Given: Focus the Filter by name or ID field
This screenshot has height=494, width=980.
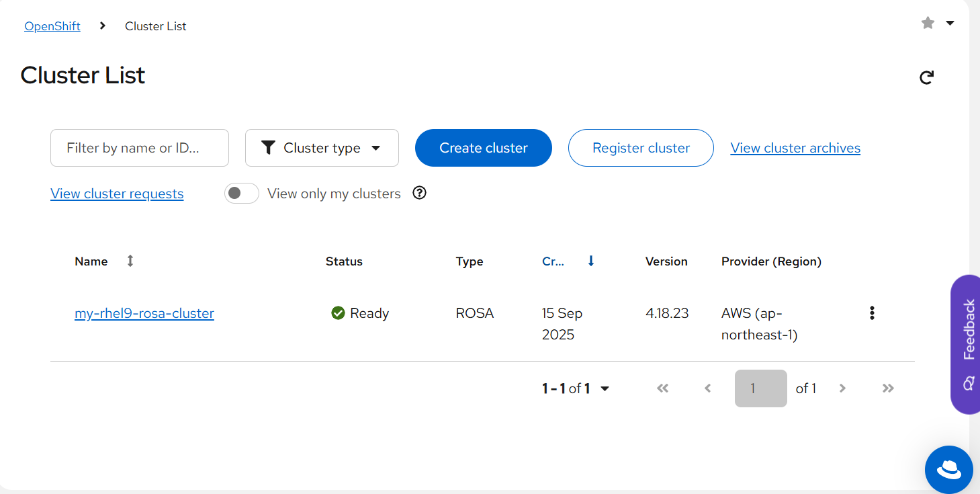Looking at the screenshot, I should point(140,148).
